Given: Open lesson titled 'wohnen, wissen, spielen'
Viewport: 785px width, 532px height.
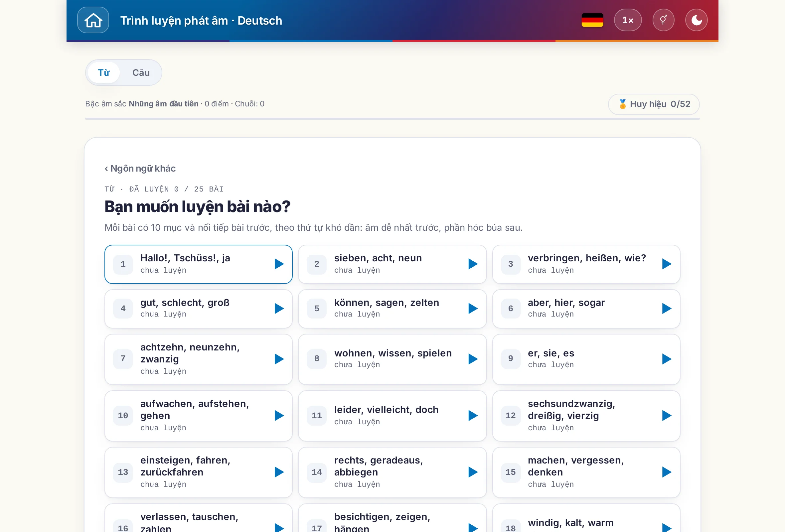Looking at the screenshot, I should click(x=393, y=353).
